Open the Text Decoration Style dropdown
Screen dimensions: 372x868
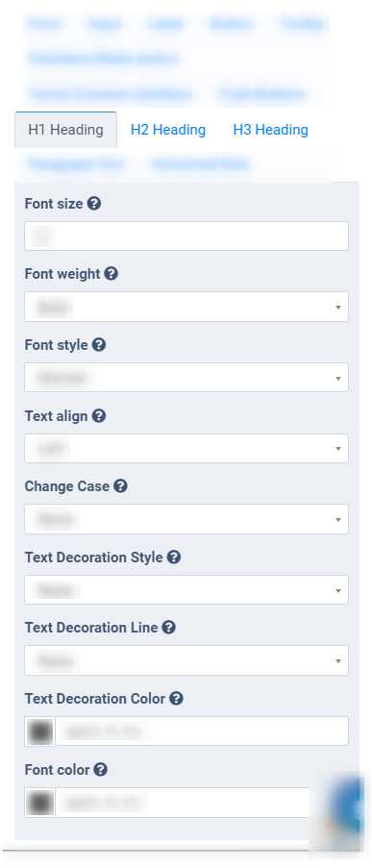(x=186, y=589)
